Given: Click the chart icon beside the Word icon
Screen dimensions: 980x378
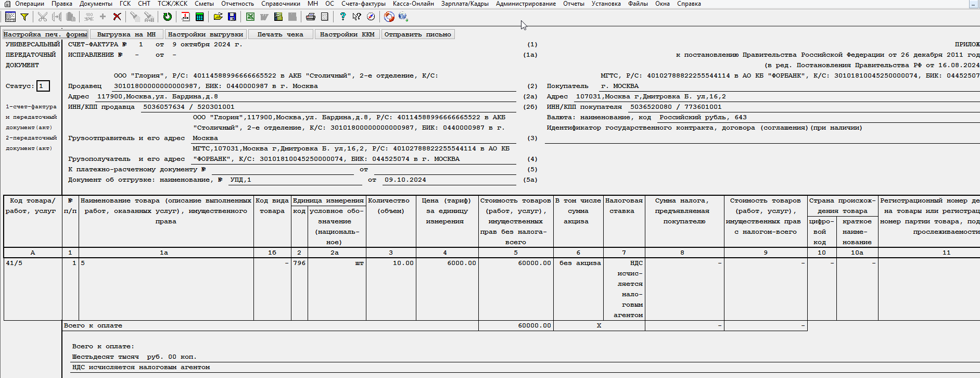Looking at the screenshot, I should (x=278, y=17).
